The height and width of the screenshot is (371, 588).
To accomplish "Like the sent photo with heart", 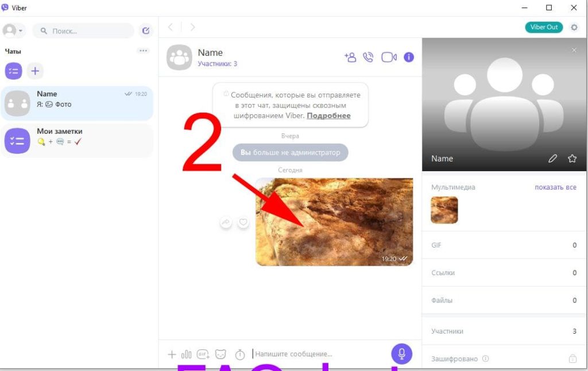I will (243, 222).
